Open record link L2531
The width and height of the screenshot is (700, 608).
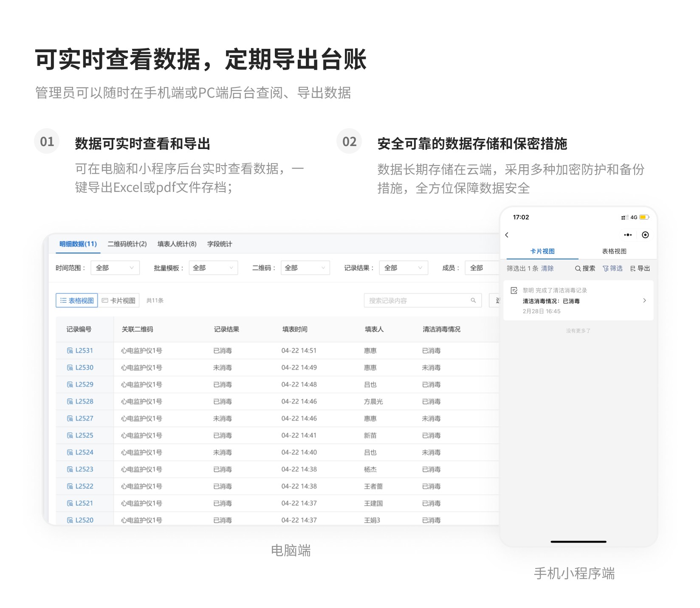click(x=84, y=351)
